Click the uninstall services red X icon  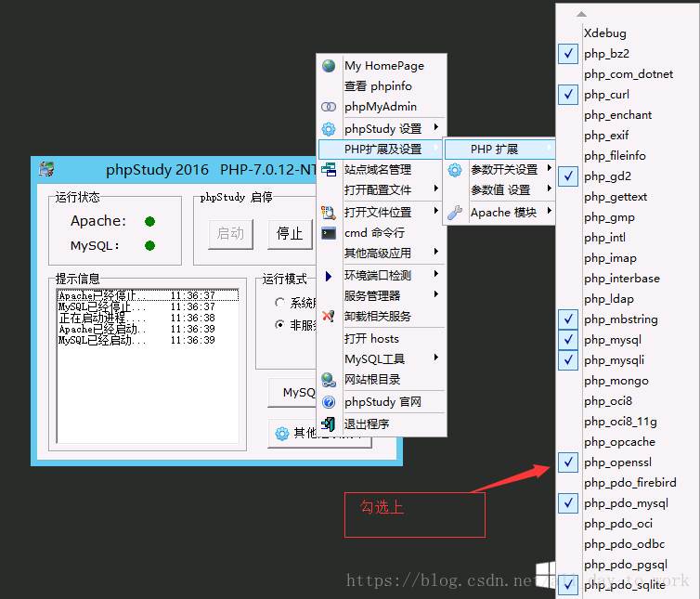[x=329, y=317]
